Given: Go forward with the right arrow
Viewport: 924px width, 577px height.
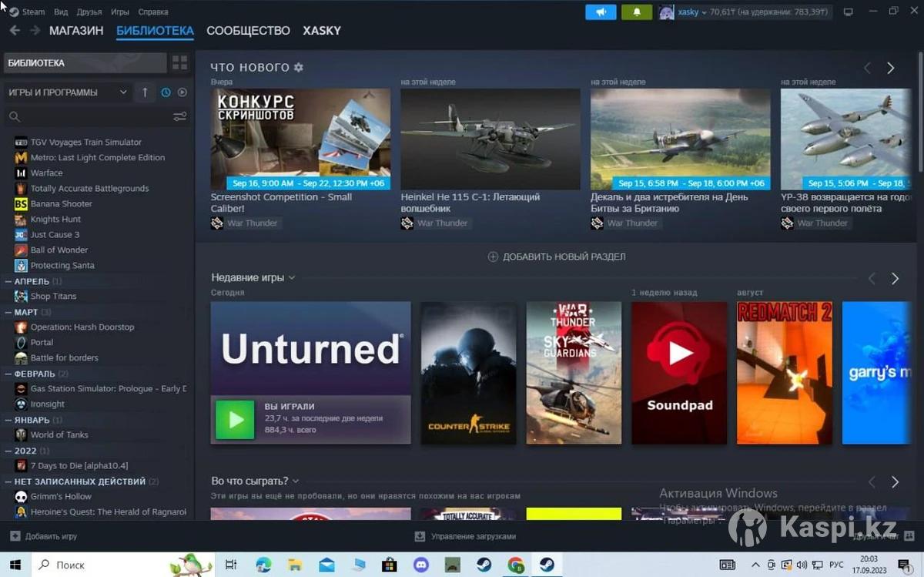Looking at the screenshot, I should click(x=35, y=30).
